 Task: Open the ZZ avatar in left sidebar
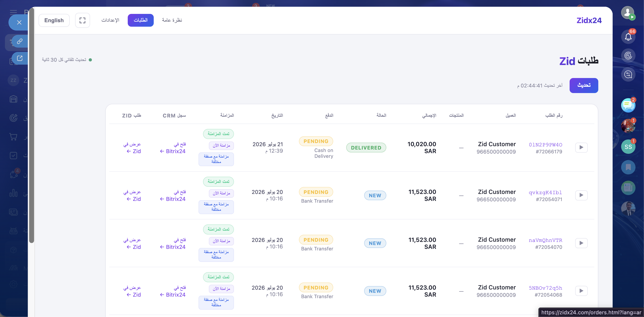(13, 80)
